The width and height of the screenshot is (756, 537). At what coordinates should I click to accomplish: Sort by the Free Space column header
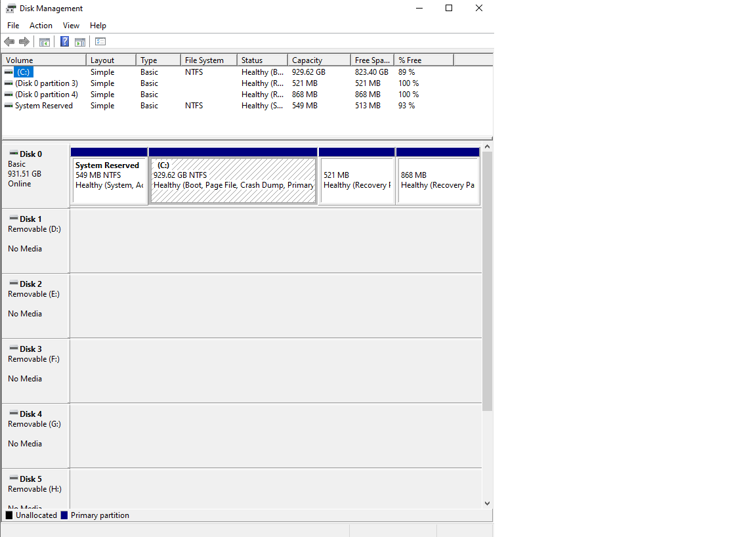coord(373,60)
